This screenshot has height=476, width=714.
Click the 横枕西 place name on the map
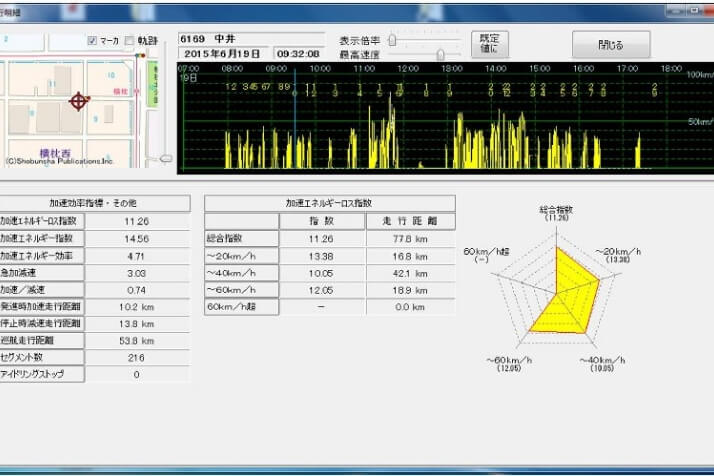click(x=55, y=153)
